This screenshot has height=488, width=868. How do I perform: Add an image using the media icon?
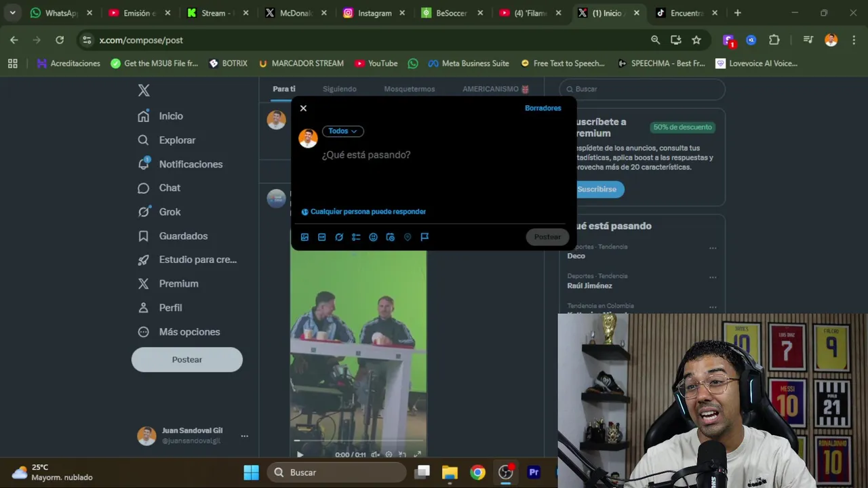[304, 237]
